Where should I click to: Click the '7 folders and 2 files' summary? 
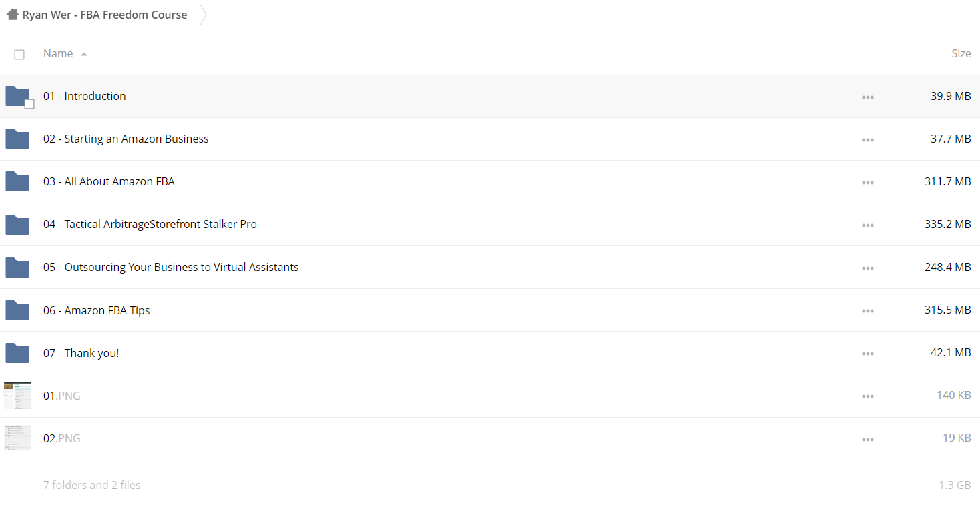tap(92, 485)
